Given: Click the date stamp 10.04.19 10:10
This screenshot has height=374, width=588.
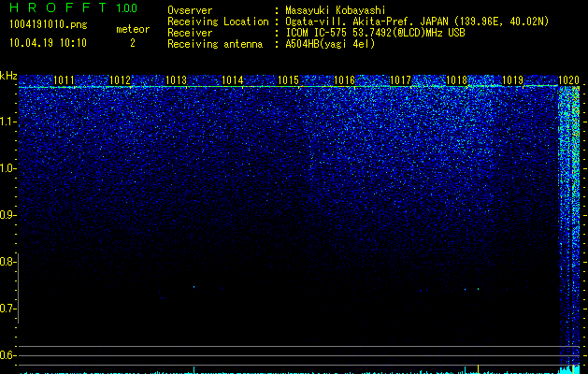Looking at the screenshot, I should pyautogui.click(x=48, y=43).
